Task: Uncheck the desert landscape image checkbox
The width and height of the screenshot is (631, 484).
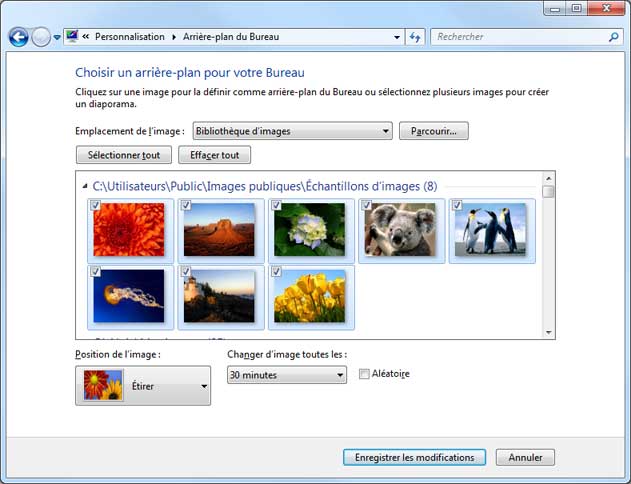Action: point(186,205)
